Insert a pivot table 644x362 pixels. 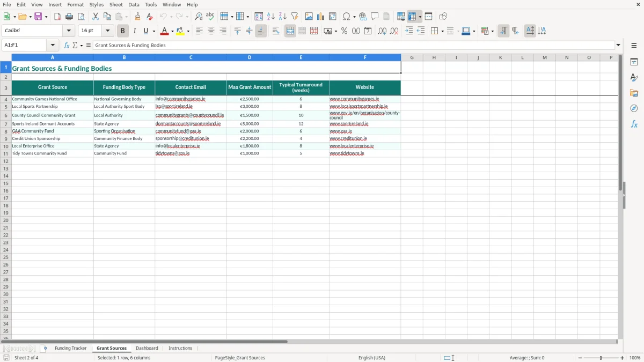coord(333,17)
